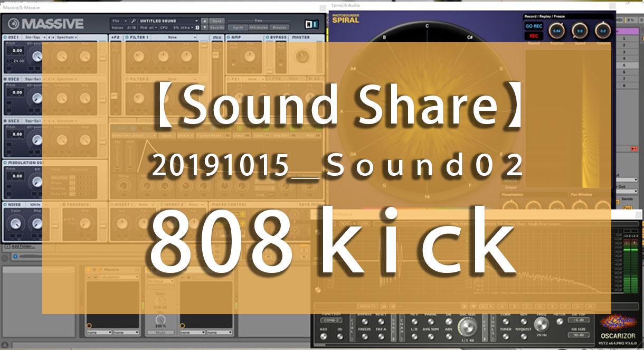Viewport: 644px width, 350px height.
Task: Toggle OSC2 on or off
Action: coord(5,79)
